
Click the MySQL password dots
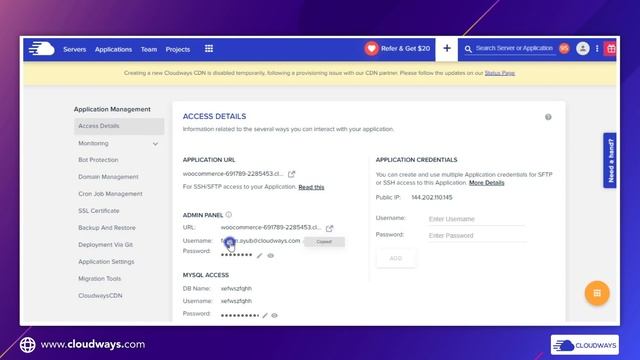click(240, 315)
